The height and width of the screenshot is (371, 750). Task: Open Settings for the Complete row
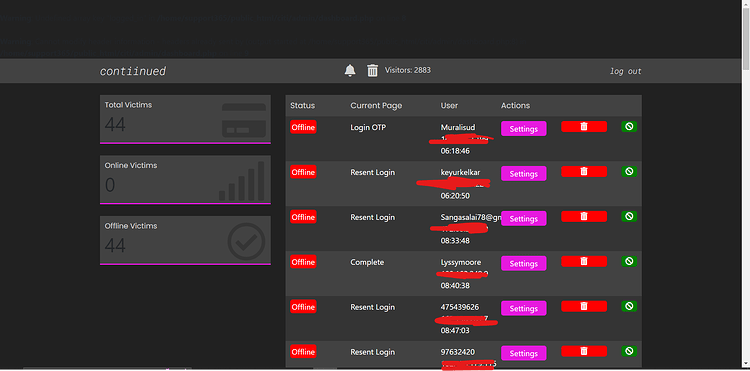[524, 263]
